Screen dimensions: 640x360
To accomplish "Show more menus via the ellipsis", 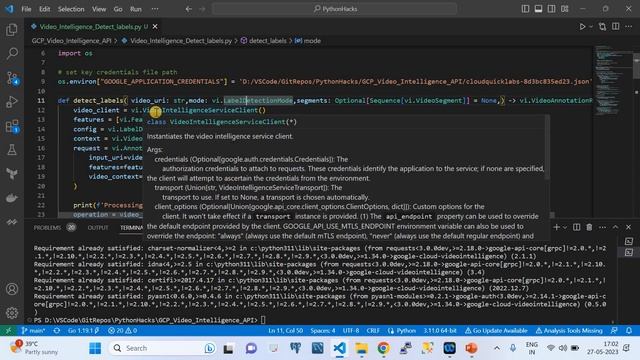I will pyautogui.click(x=155, y=9).
